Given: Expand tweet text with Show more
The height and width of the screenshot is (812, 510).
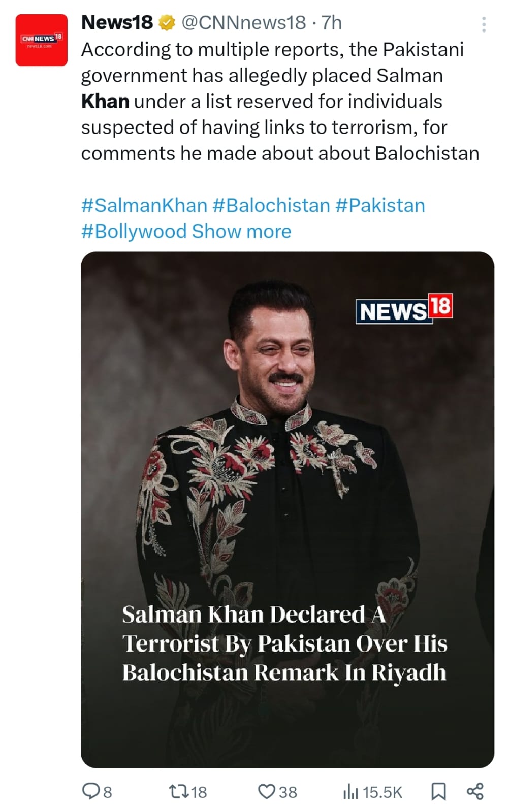Looking at the screenshot, I should [241, 232].
